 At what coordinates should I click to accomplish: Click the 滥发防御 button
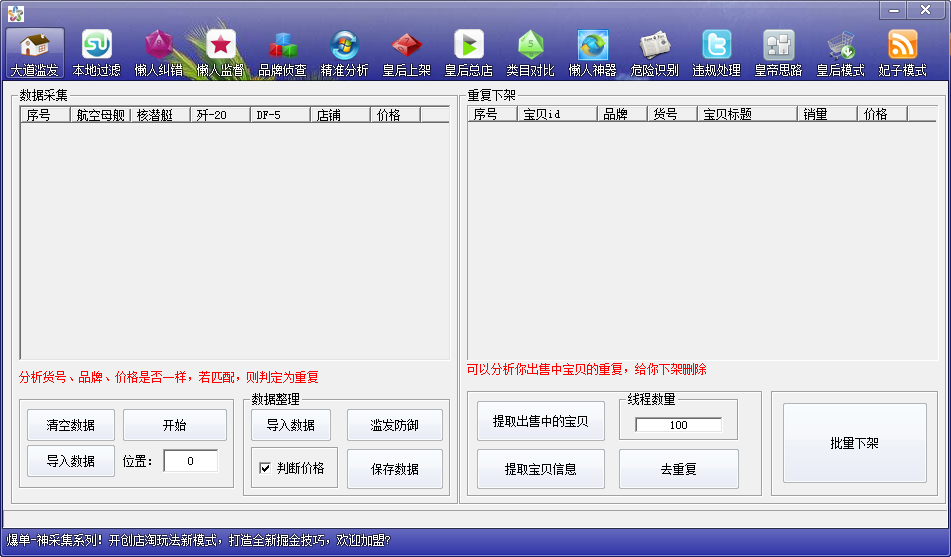pyautogui.click(x=395, y=425)
